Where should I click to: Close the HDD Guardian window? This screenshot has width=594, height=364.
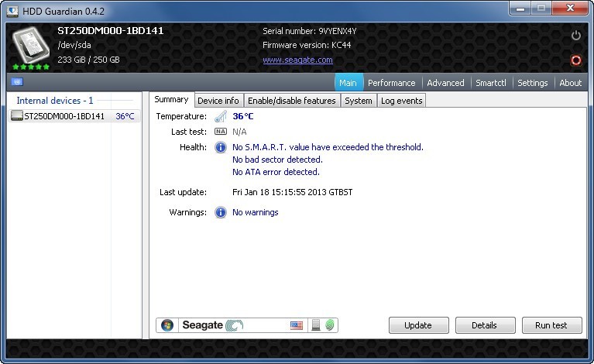click(x=570, y=9)
